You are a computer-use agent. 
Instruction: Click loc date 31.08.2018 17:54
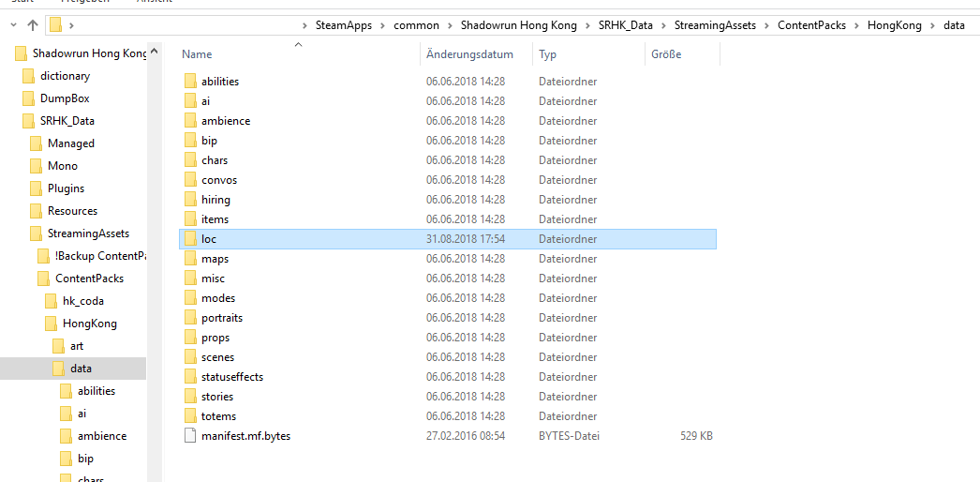point(466,239)
